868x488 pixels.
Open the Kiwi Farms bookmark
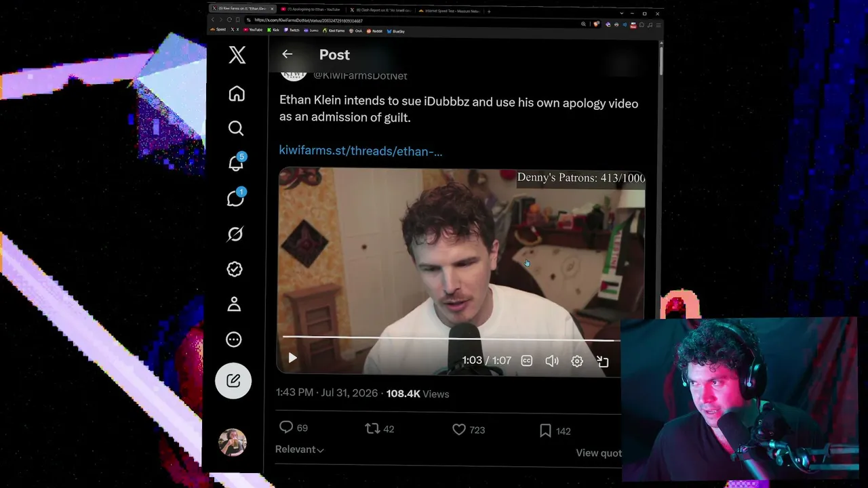click(x=335, y=30)
